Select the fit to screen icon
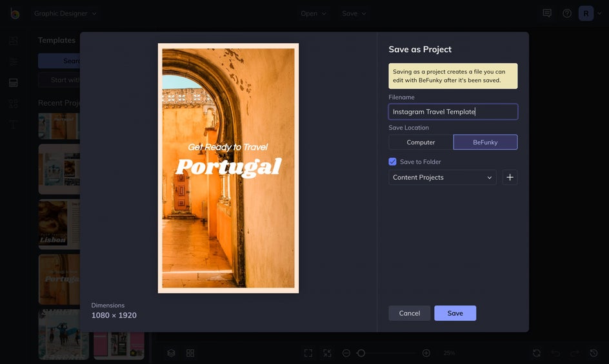 click(308, 353)
